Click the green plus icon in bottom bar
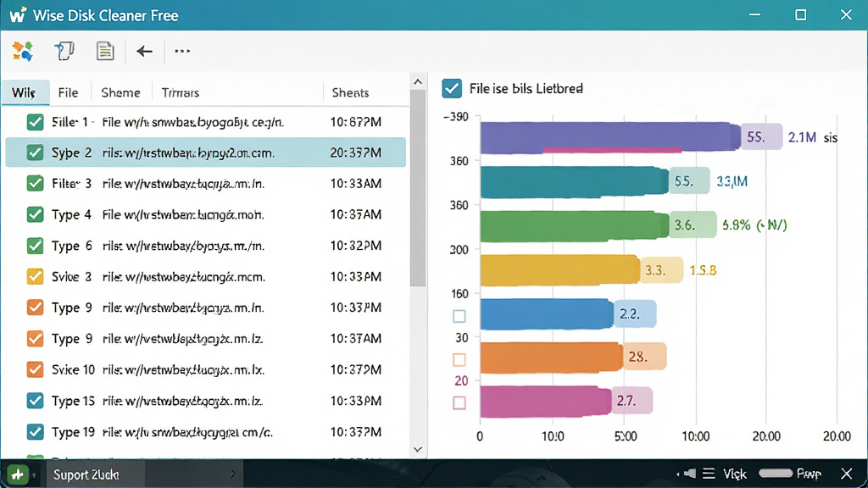The height and width of the screenshot is (488, 868). coord(18,474)
